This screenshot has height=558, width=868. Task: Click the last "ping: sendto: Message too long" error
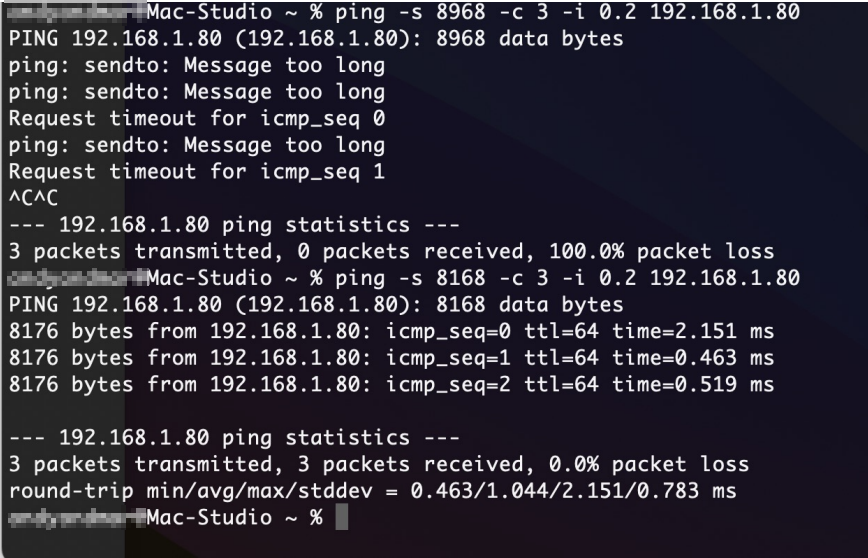click(196, 145)
